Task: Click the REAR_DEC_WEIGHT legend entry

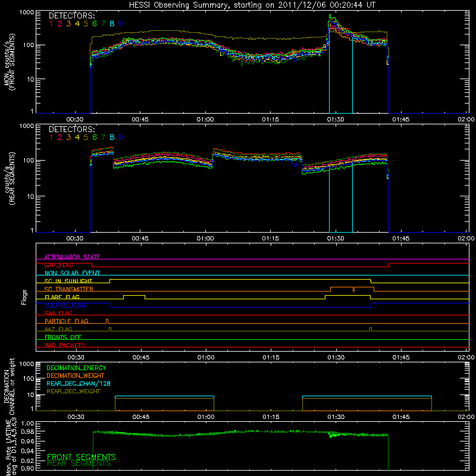Action: tap(73, 392)
